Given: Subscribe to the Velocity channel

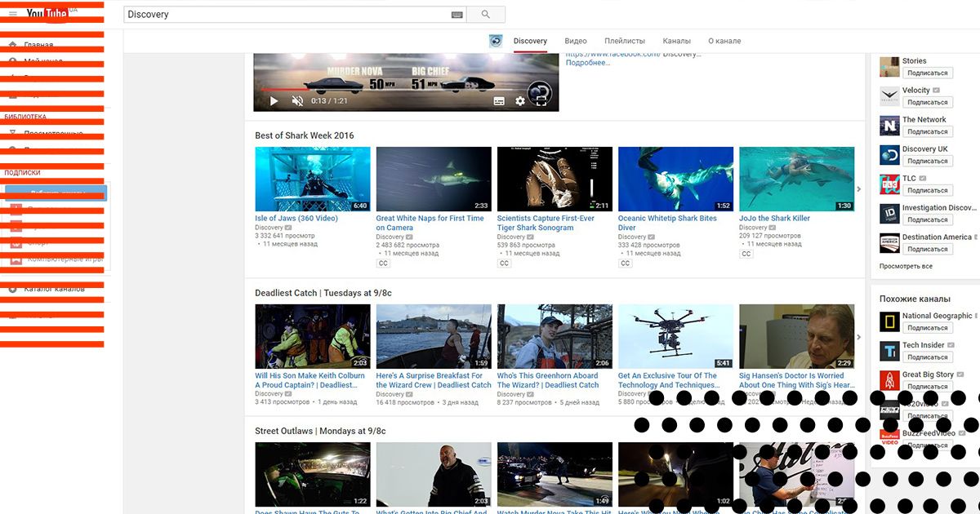Looking at the screenshot, I should [x=928, y=103].
